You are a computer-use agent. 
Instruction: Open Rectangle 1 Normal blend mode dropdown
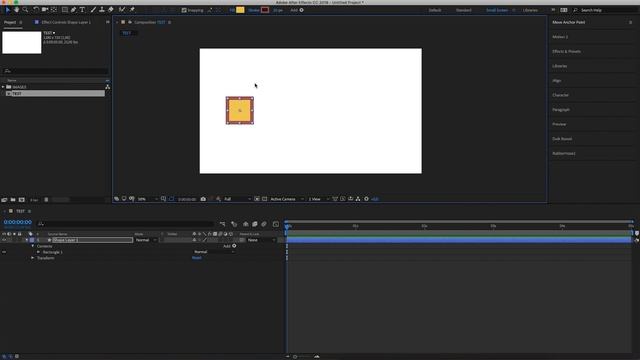[214, 252]
